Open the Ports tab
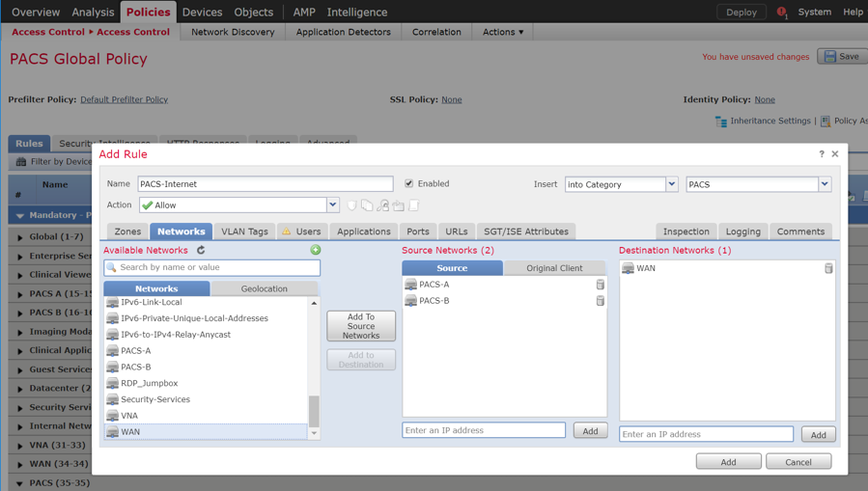 pos(418,232)
